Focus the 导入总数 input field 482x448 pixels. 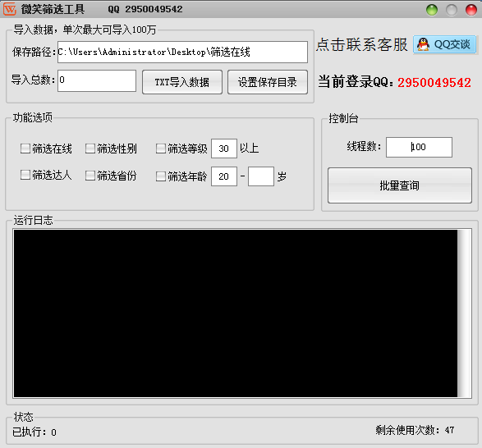[97, 80]
